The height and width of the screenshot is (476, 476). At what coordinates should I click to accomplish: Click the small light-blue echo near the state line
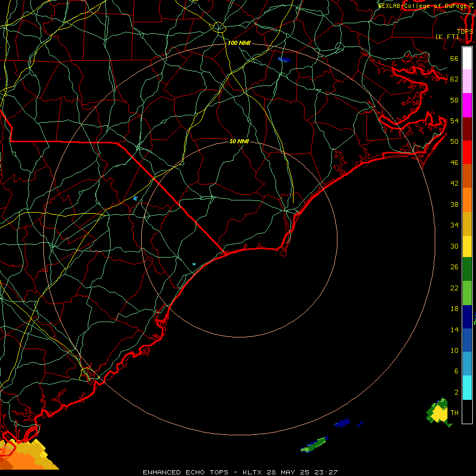point(135,198)
